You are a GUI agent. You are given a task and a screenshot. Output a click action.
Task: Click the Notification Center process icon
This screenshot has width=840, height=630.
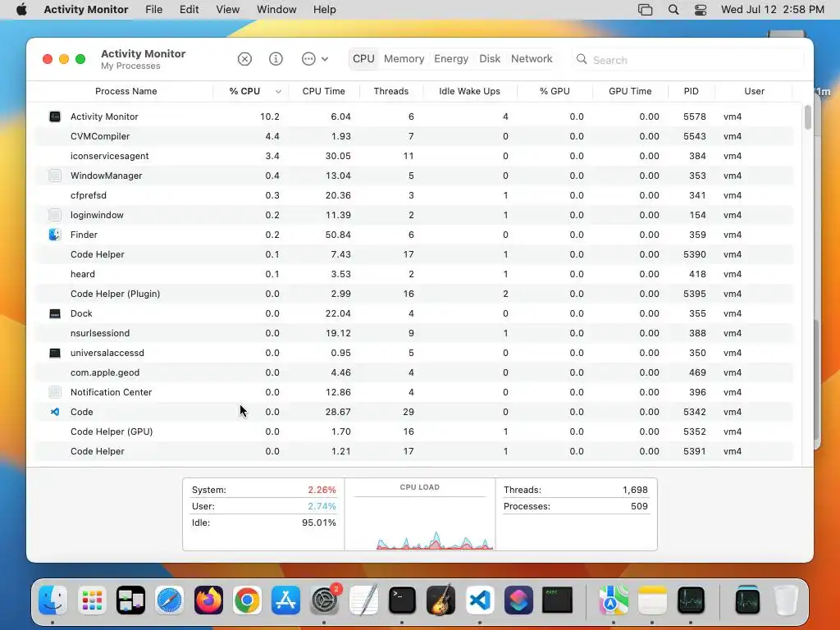point(55,392)
